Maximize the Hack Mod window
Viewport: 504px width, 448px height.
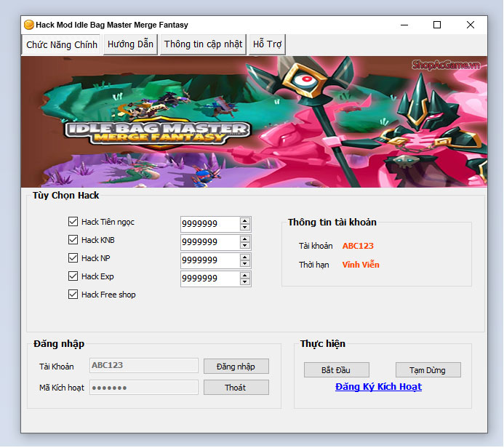click(x=437, y=25)
